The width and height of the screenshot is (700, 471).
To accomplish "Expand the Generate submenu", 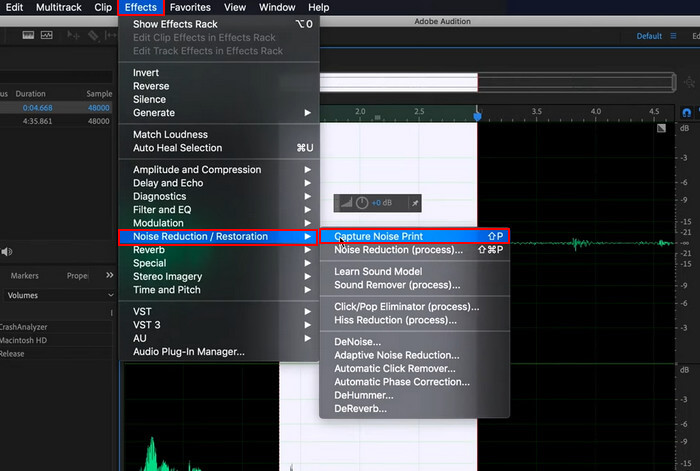I will click(219, 113).
